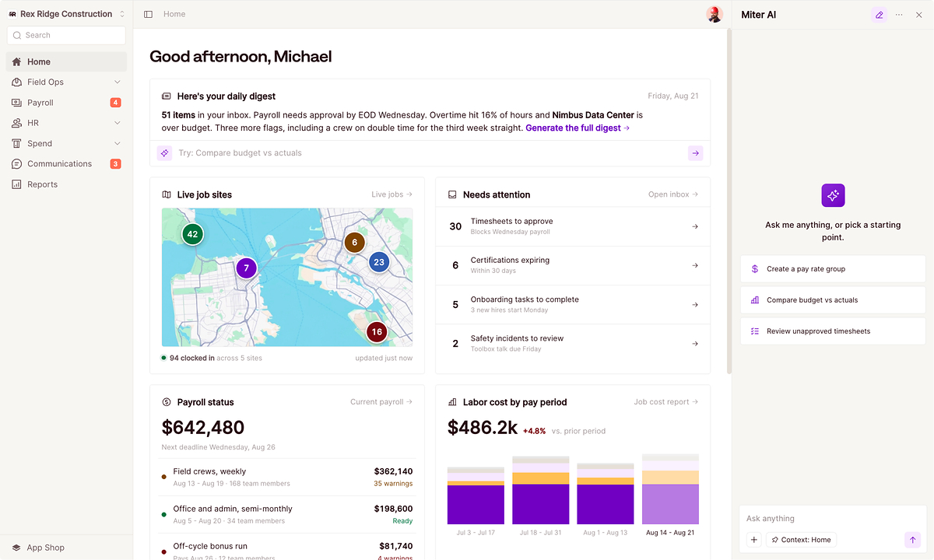The image size is (934, 560).
Task: Click the Payroll notification badge 4
Action: (115, 103)
